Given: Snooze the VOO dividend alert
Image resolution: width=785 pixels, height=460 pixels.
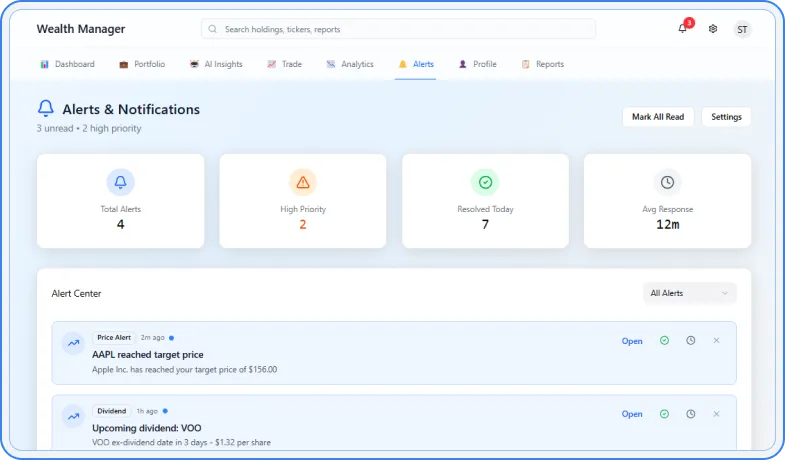Looking at the screenshot, I should coord(691,414).
